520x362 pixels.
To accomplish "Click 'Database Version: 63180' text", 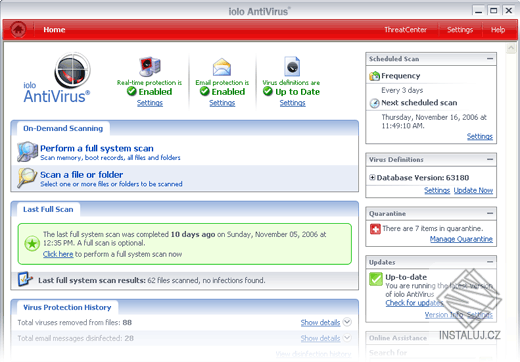I will [423, 178].
